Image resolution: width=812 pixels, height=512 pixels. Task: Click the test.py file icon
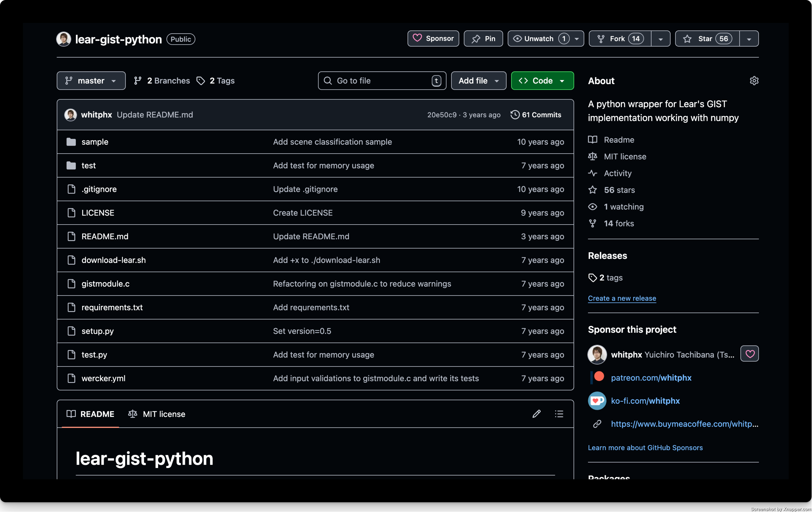click(71, 355)
